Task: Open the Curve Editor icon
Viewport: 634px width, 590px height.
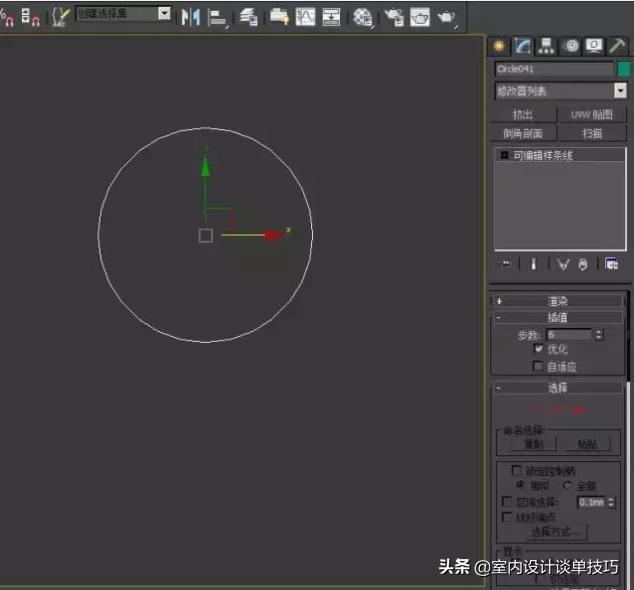Action: pos(305,17)
